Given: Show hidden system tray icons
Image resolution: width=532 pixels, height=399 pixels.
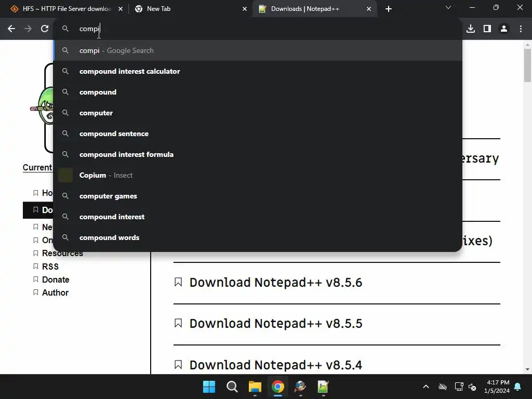Looking at the screenshot, I should coord(426,387).
